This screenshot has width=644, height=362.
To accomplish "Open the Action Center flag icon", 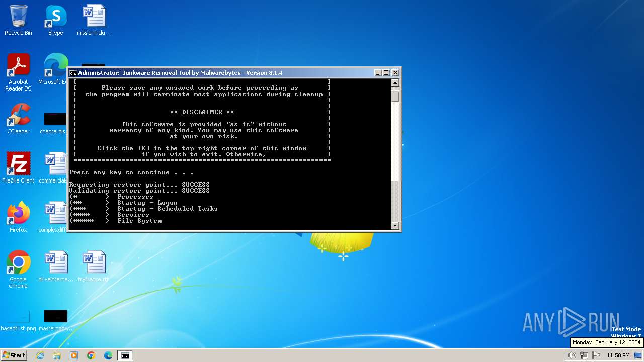I will [x=596, y=355].
